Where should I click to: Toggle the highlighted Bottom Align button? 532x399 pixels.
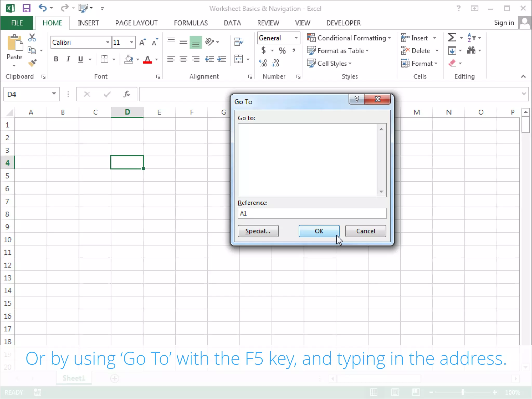tap(196, 42)
